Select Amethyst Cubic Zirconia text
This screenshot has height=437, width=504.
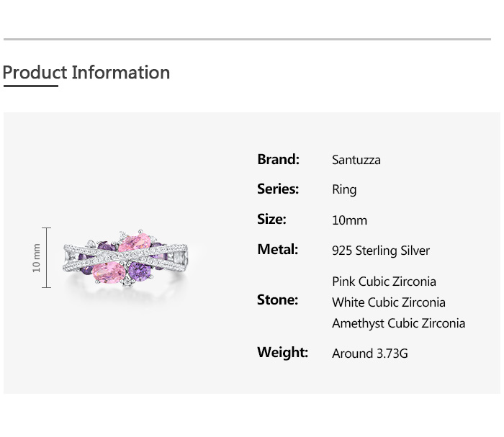click(x=398, y=323)
